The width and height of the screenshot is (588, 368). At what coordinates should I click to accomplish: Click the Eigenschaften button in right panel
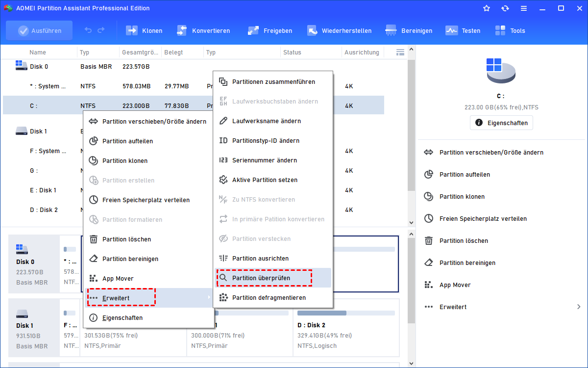click(x=501, y=123)
